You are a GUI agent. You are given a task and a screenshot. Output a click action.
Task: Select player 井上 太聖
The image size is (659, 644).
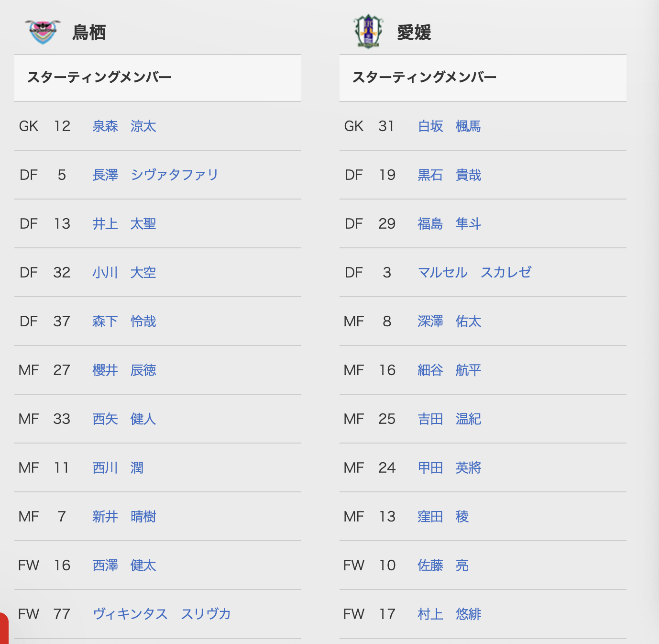pos(124,224)
